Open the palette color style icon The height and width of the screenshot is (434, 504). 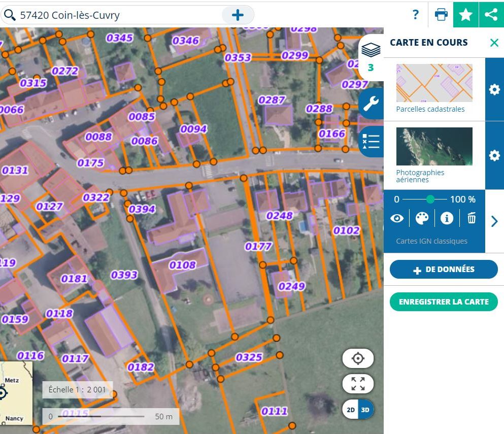coord(422,219)
